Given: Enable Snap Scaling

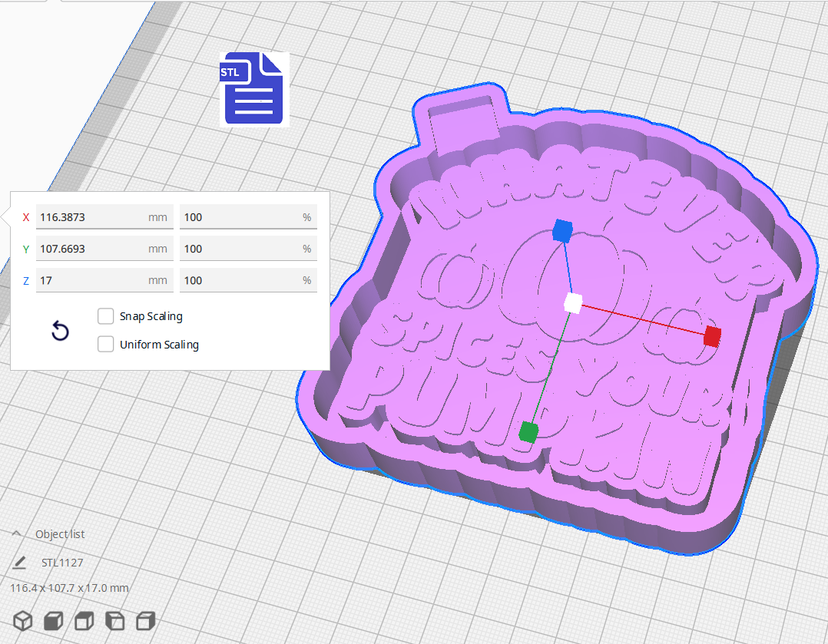Looking at the screenshot, I should (x=106, y=316).
